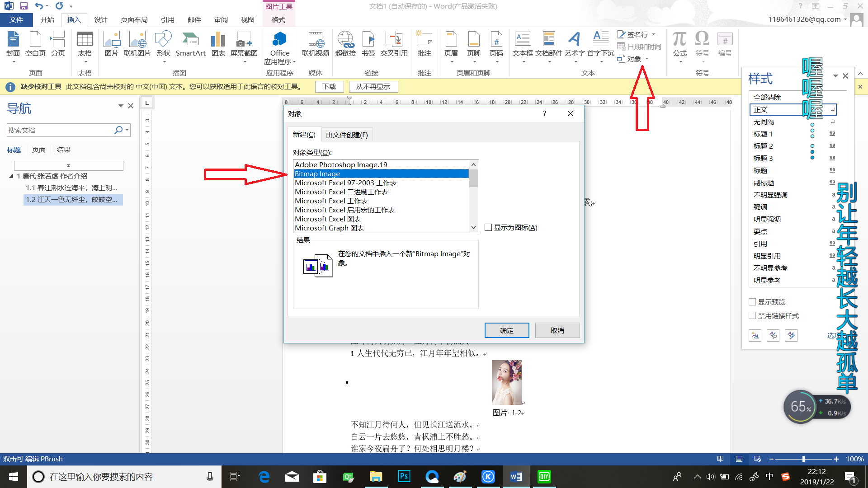Switch to the 由文件创建 tab
Viewport: 868px width, 488px height.
[x=347, y=135]
